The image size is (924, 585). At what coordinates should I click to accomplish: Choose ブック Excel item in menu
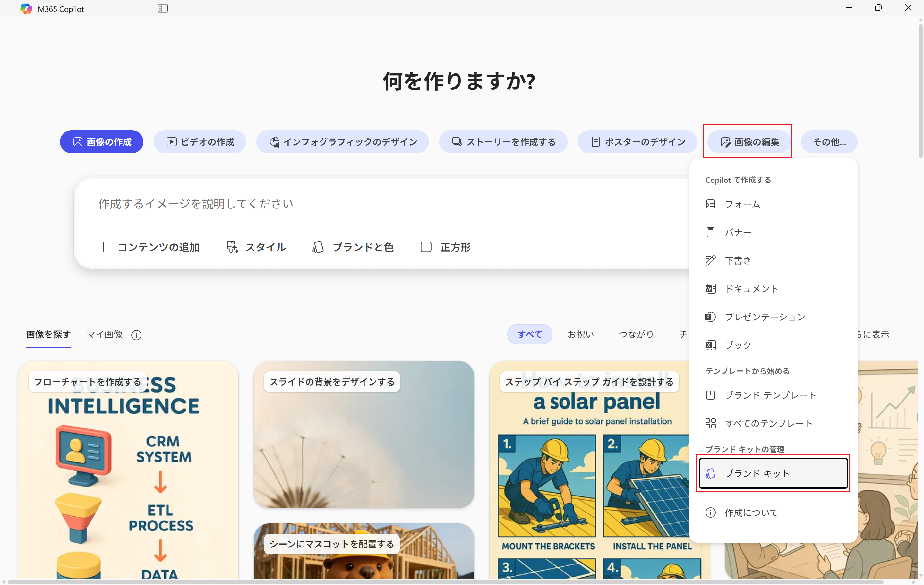click(x=737, y=345)
